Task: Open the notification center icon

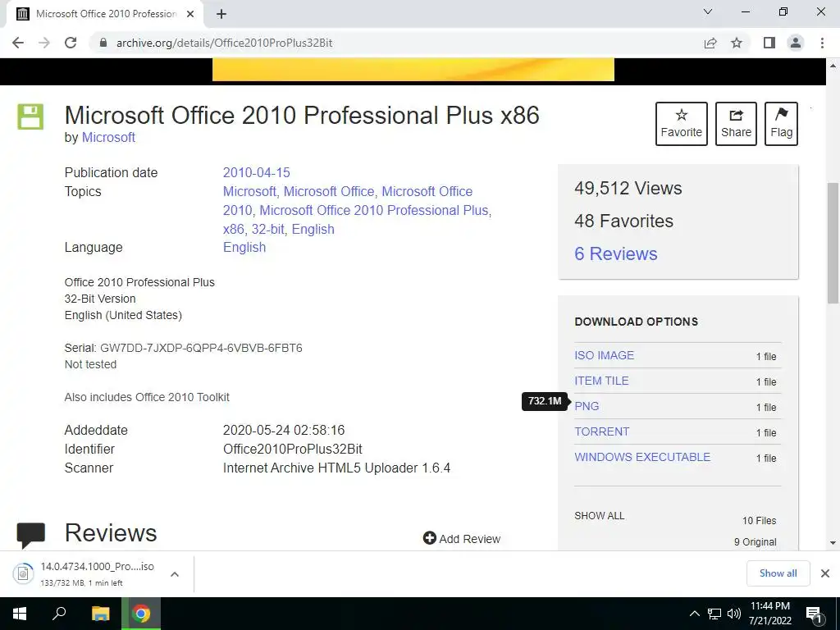Action: [x=815, y=614]
